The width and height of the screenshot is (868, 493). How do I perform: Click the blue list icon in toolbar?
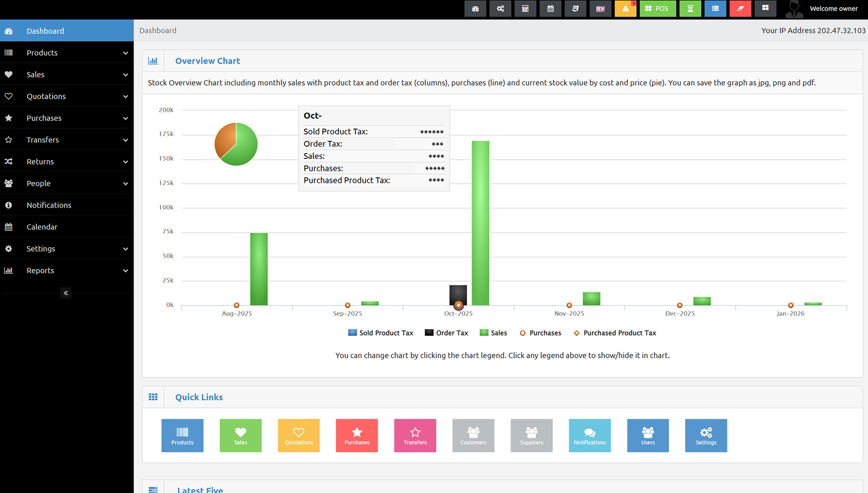[715, 9]
